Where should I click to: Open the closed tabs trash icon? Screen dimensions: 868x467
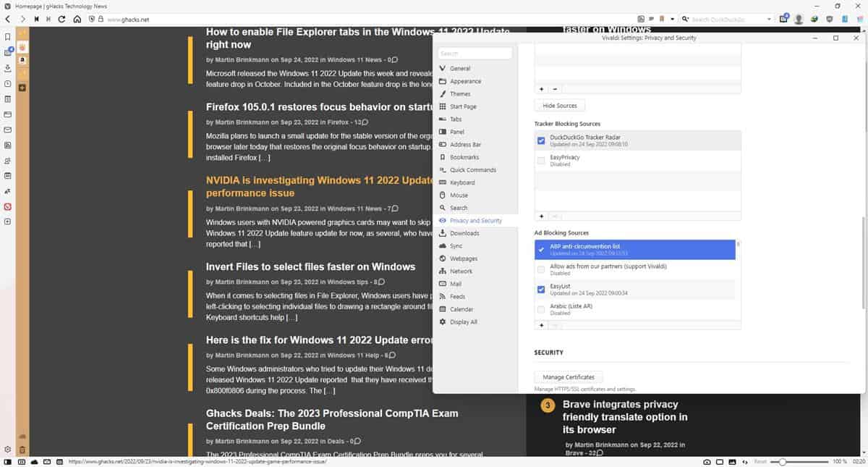[22, 449]
